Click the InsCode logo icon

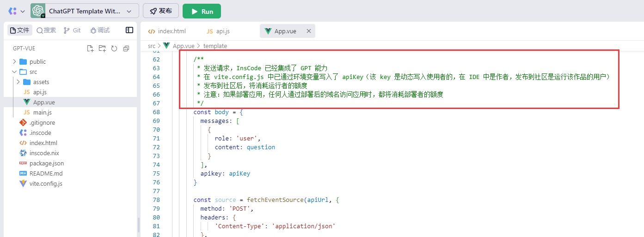pos(12,11)
